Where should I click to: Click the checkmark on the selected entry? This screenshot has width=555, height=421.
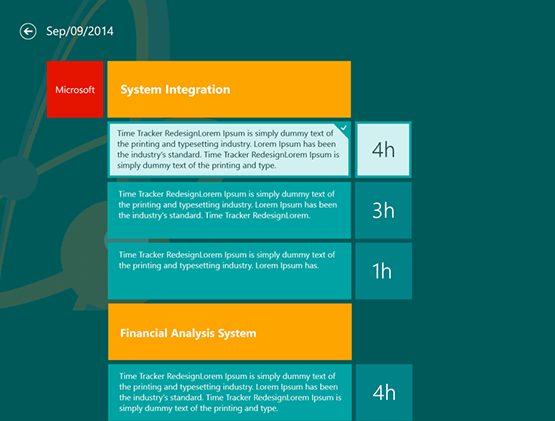pyautogui.click(x=344, y=127)
